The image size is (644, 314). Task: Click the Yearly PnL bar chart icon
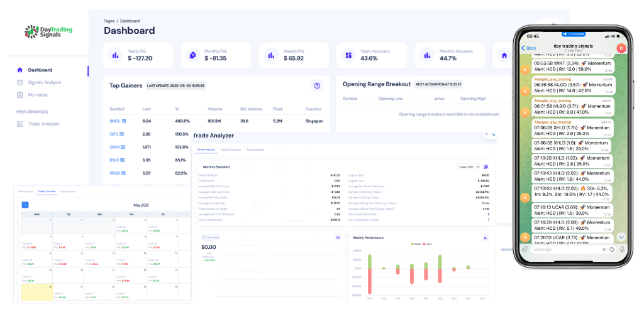115,55
